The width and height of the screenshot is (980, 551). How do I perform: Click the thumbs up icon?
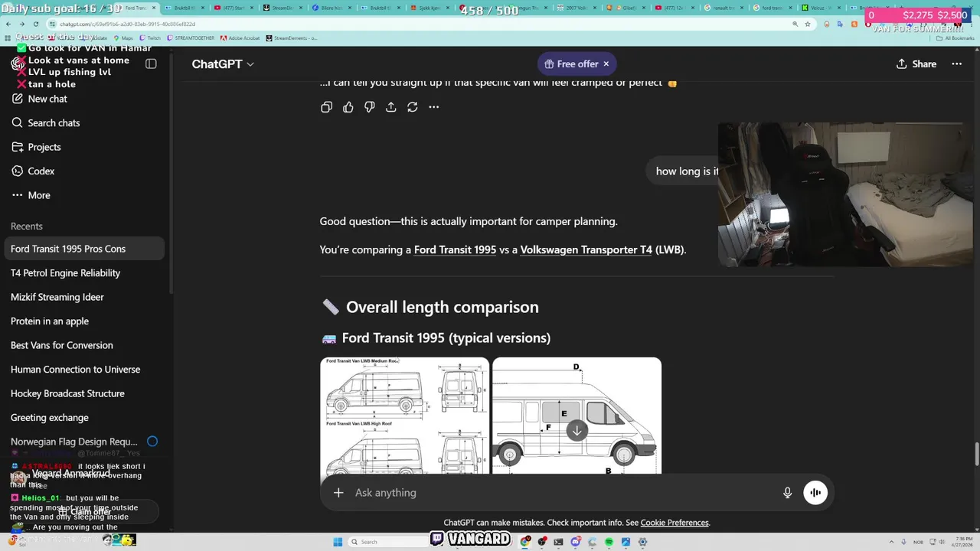(x=348, y=107)
